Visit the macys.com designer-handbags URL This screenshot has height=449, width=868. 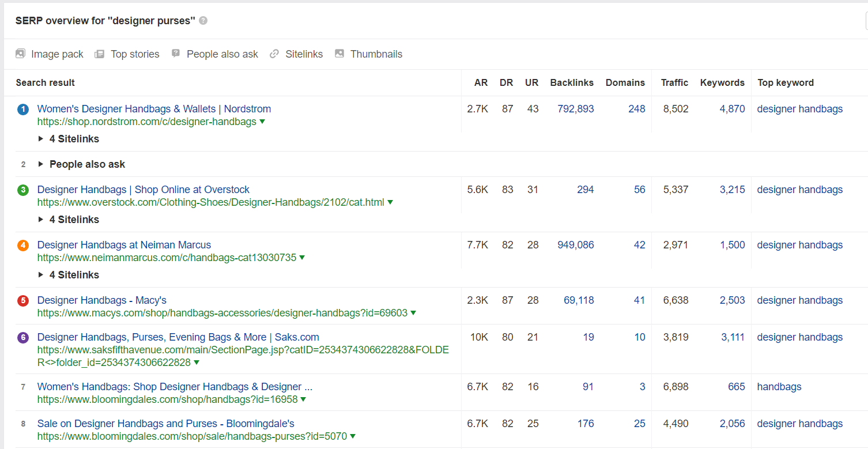[x=222, y=313]
